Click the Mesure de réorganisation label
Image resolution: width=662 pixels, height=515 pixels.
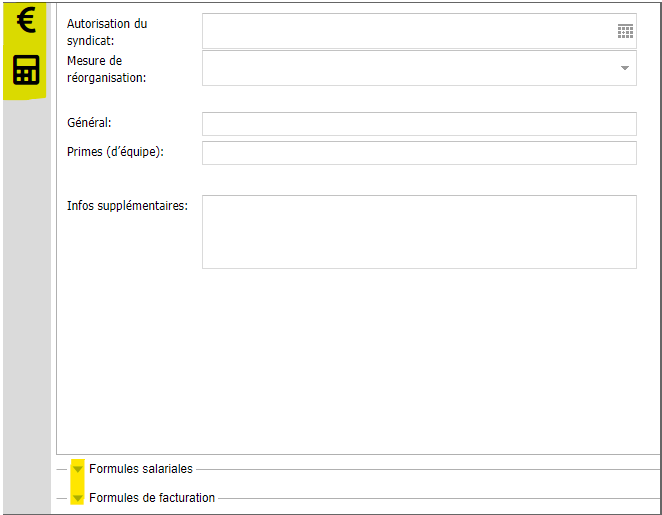pos(106,69)
